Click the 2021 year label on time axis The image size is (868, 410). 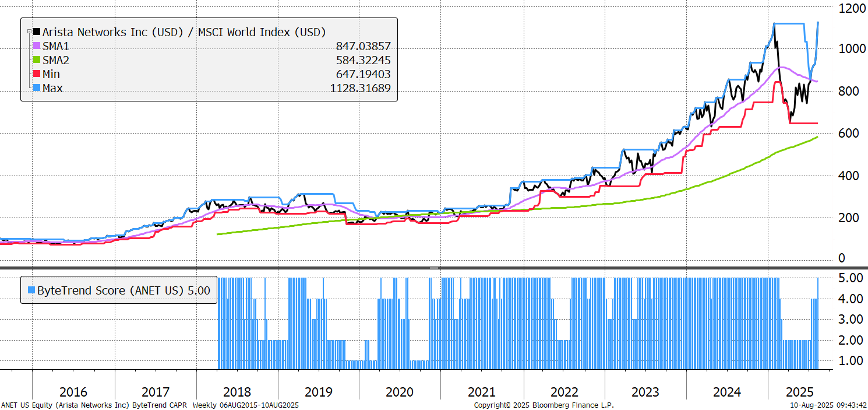pyautogui.click(x=482, y=392)
